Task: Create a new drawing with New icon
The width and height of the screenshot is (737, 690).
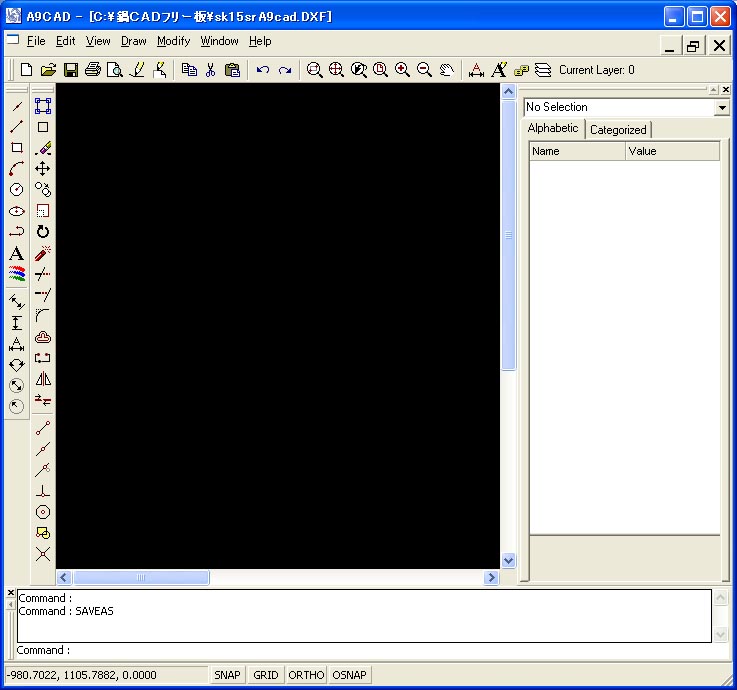Action: (26, 70)
